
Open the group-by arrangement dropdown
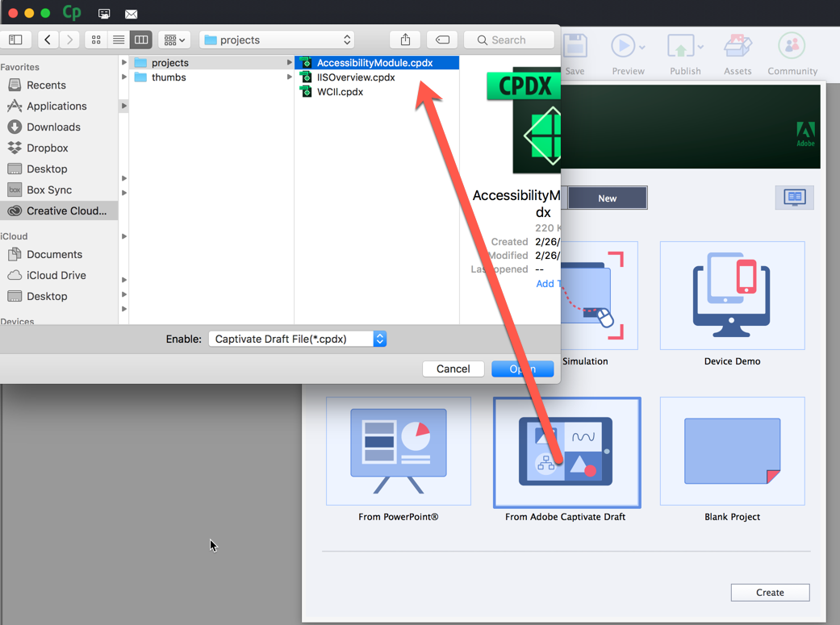click(x=174, y=40)
